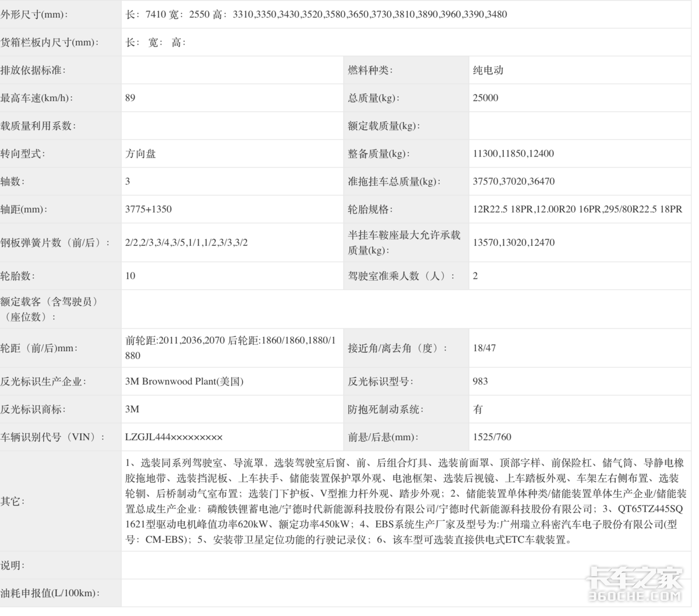Screen dimensions: 699x616
Task: Click the 纯电动 fuel type value
Action: click(x=486, y=70)
